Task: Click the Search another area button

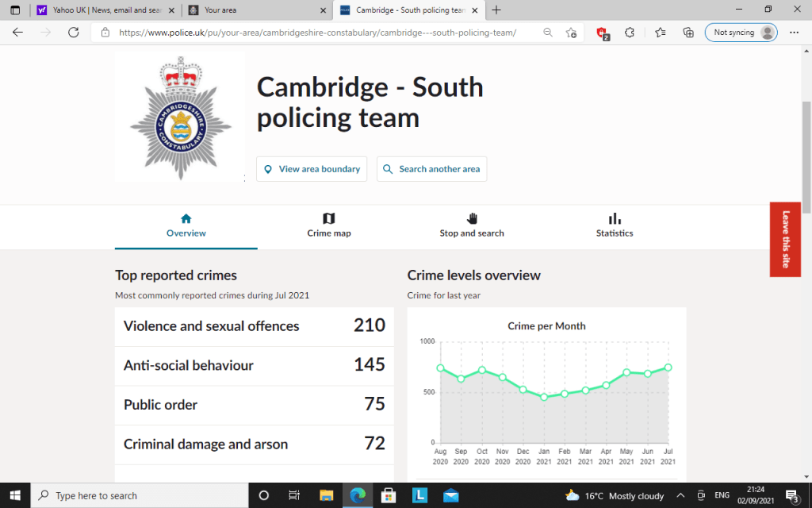Action: pos(431,169)
